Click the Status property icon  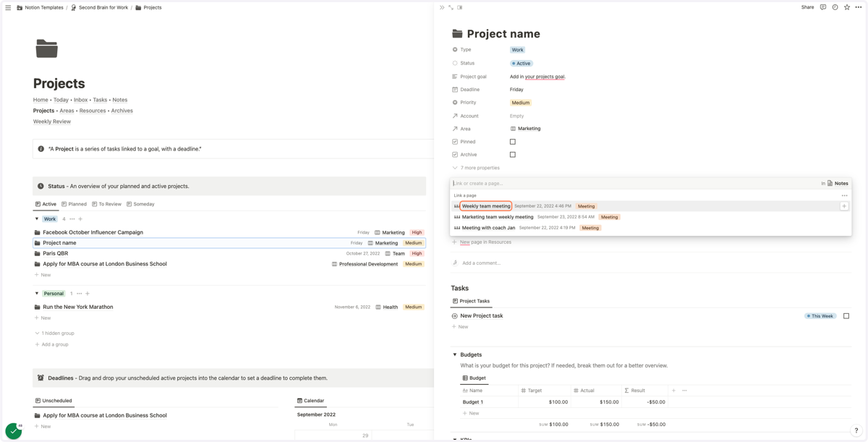pos(455,63)
